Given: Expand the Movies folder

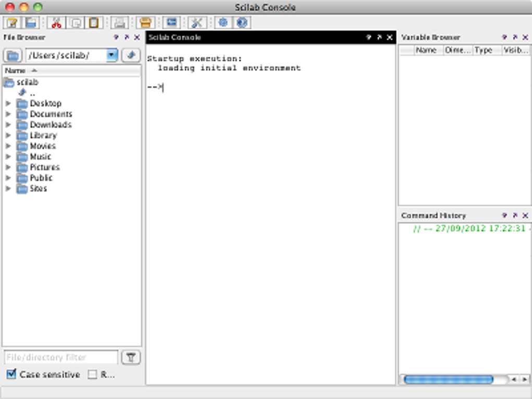Looking at the screenshot, I should click(x=8, y=146).
